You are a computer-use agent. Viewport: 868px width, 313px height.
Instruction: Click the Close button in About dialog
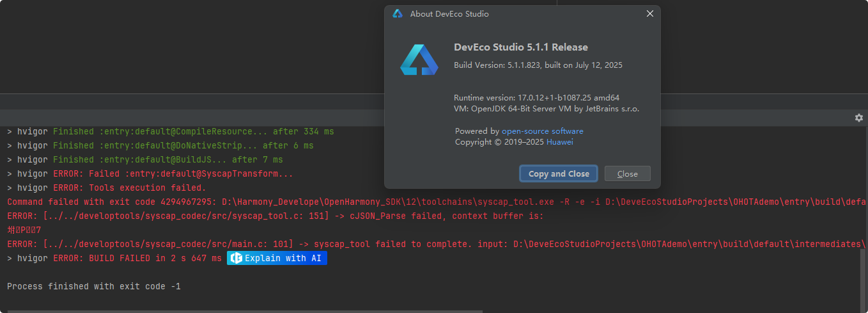point(627,173)
